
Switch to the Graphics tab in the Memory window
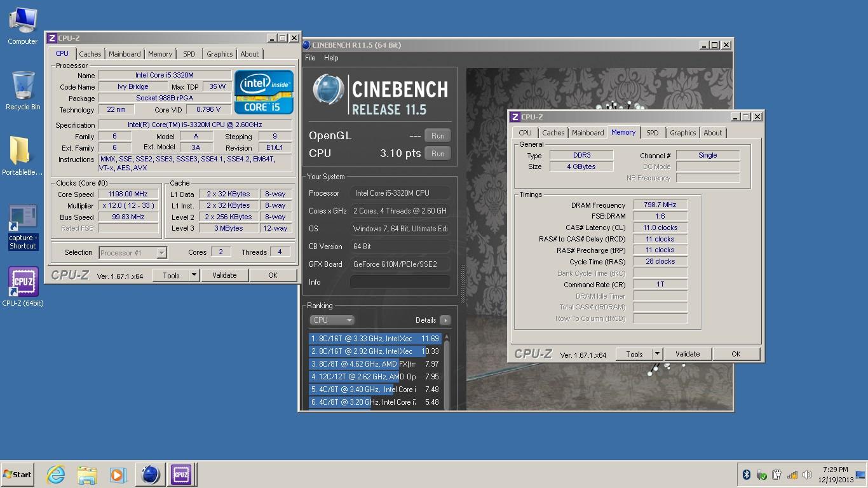683,133
